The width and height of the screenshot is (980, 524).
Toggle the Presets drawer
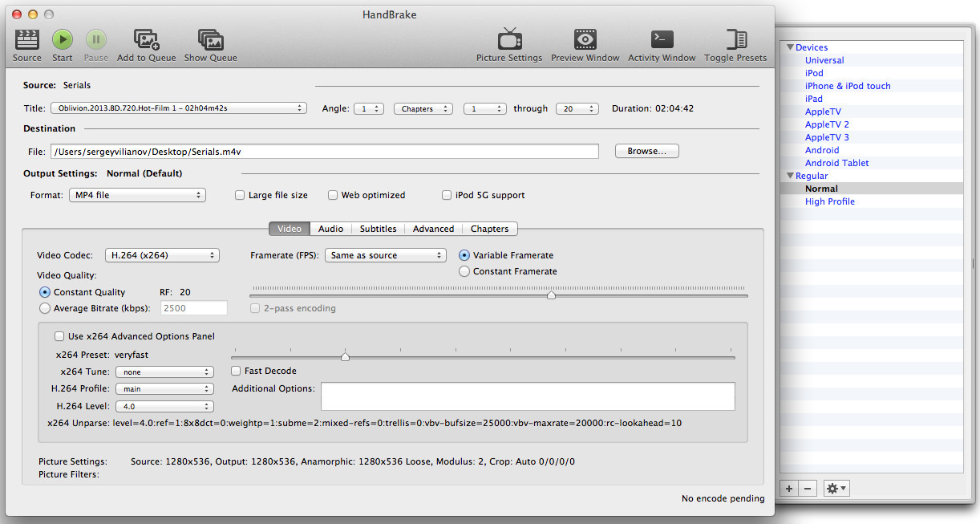[735, 40]
